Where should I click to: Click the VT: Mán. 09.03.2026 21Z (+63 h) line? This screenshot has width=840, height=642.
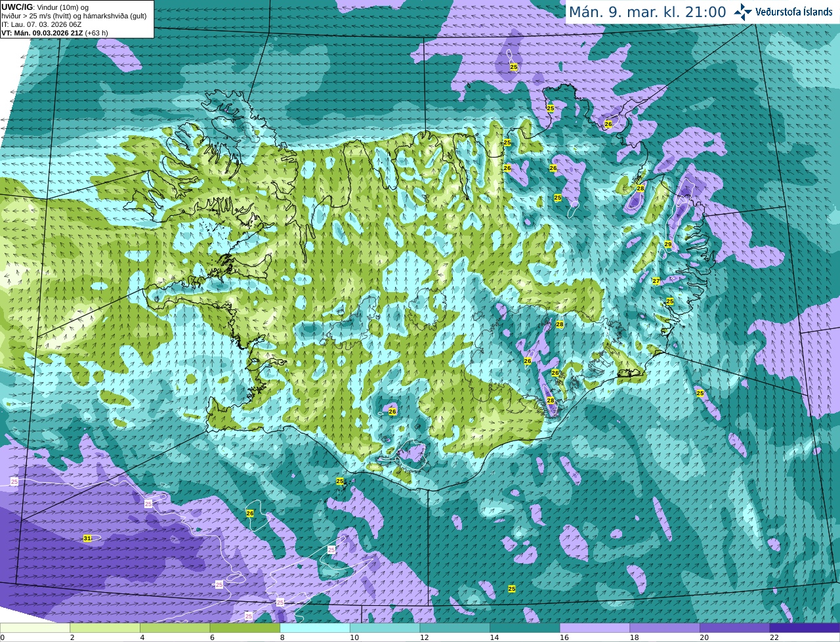[54, 33]
